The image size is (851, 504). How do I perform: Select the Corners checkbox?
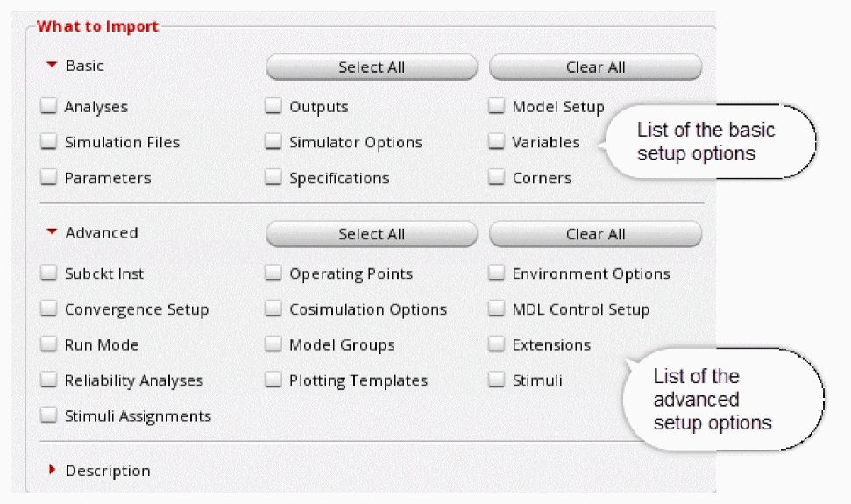pyautogui.click(x=497, y=178)
